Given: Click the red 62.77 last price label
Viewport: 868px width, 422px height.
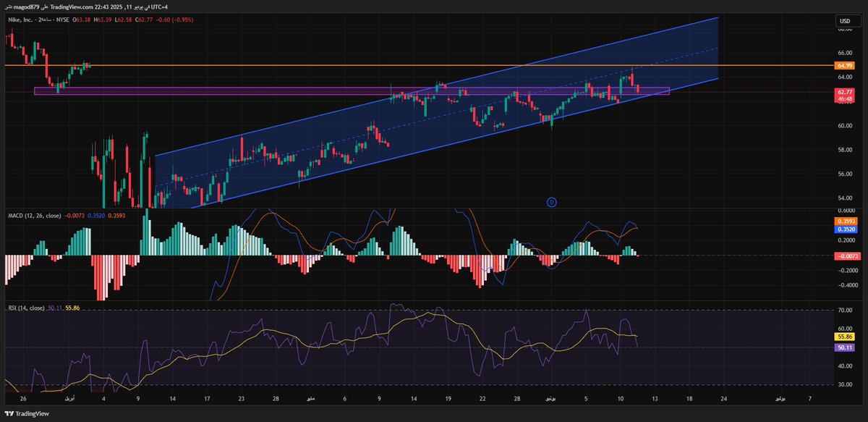Looking at the screenshot, I should pyautogui.click(x=844, y=92).
